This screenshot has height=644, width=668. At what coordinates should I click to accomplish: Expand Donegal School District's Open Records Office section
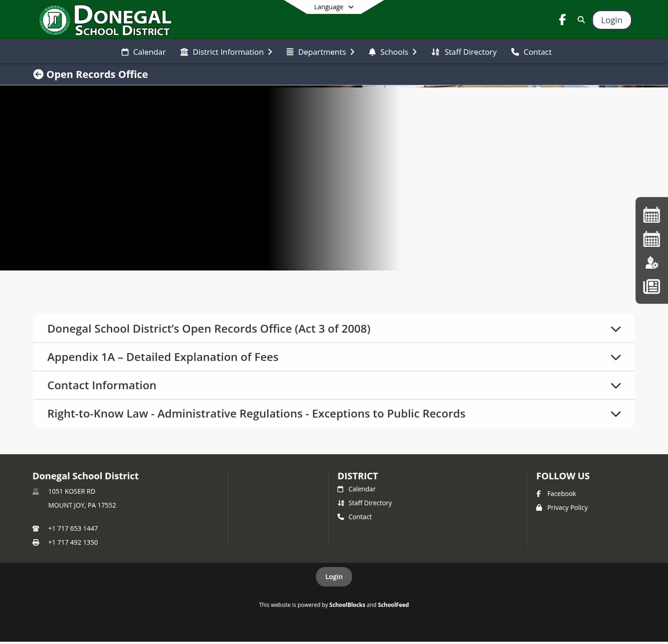334,329
